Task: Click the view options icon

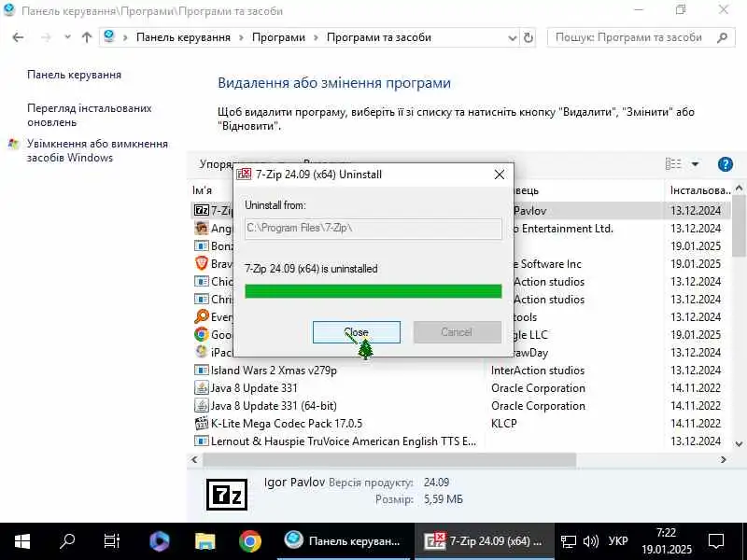Action: pyautogui.click(x=673, y=164)
